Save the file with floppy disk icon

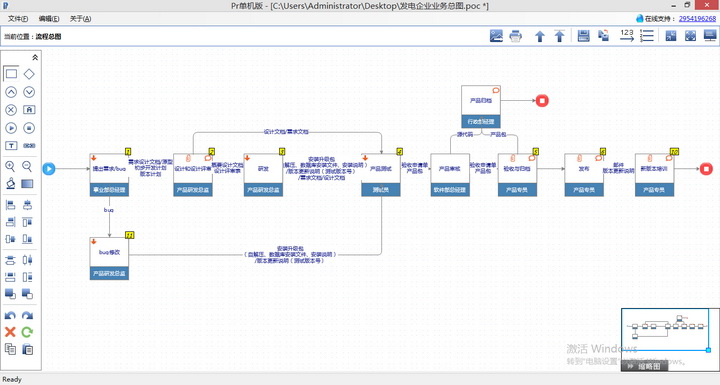coord(584,36)
